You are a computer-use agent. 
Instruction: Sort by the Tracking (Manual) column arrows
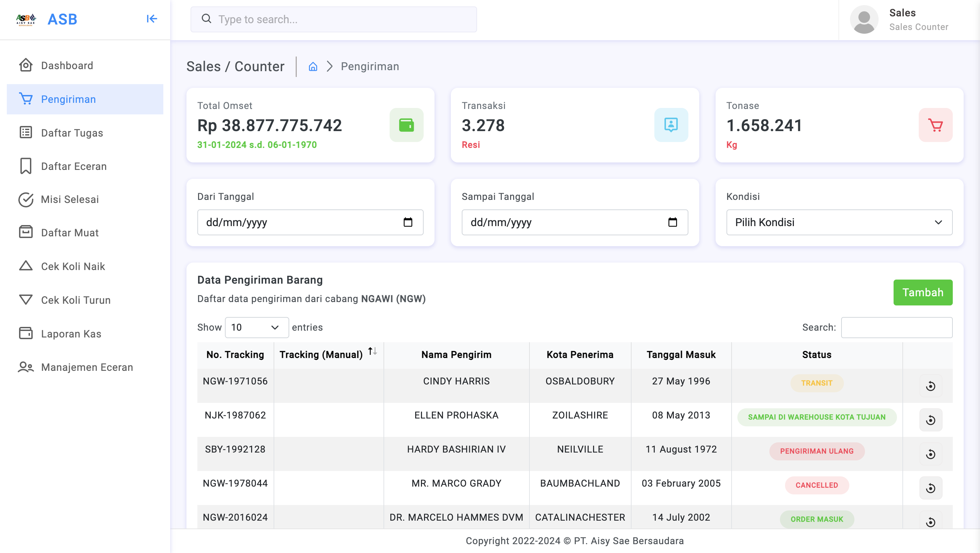pyautogui.click(x=372, y=351)
